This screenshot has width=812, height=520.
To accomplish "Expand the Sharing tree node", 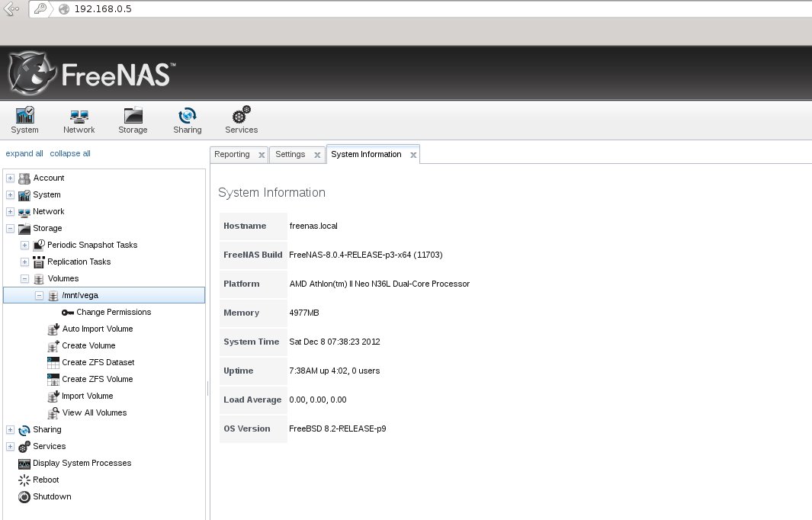I will pos(11,430).
